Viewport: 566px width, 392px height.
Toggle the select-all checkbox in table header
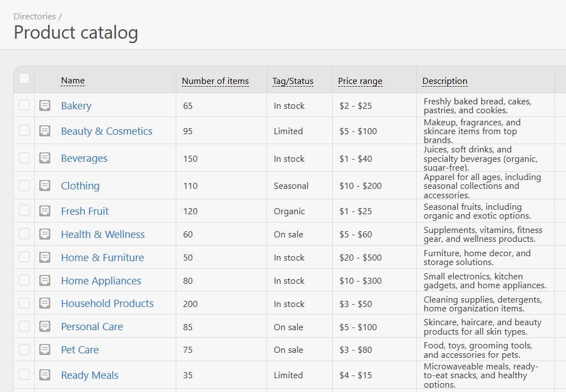[x=24, y=78]
